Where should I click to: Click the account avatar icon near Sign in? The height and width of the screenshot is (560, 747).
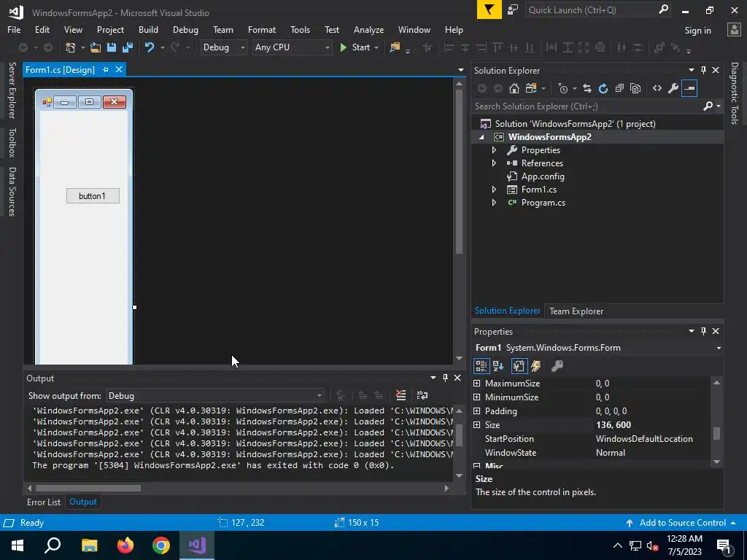(734, 29)
